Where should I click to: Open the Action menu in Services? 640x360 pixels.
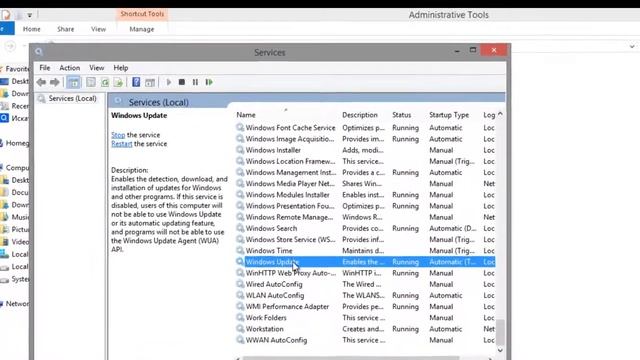(69, 68)
